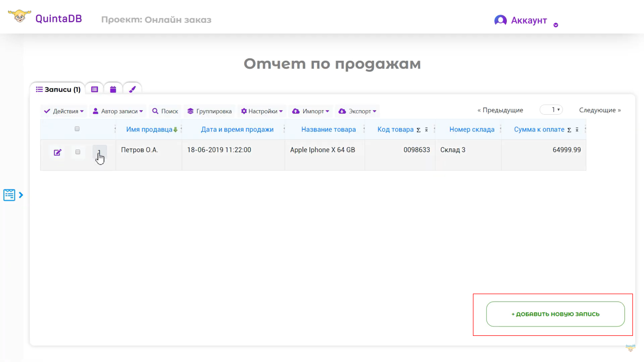Click the edit record pencil icon
Image resolution: width=644 pixels, height=362 pixels.
click(x=57, y=152)
